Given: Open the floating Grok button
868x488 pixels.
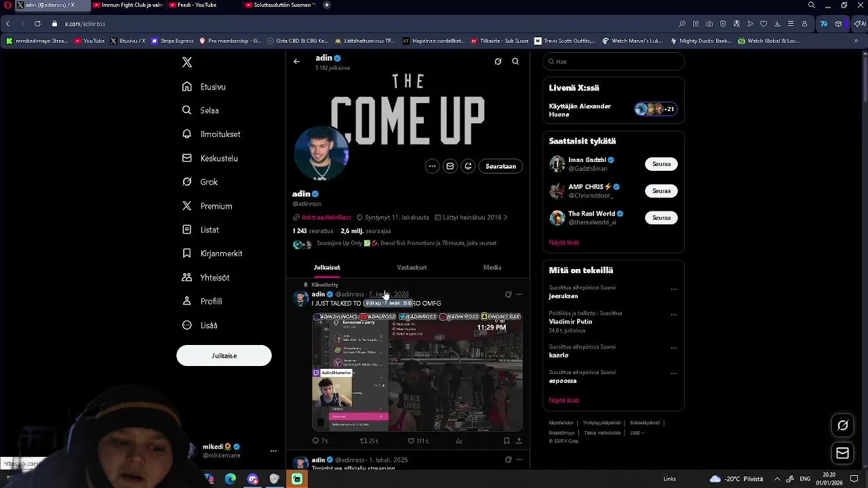Looking at the screenshot, I should point(843,426).
